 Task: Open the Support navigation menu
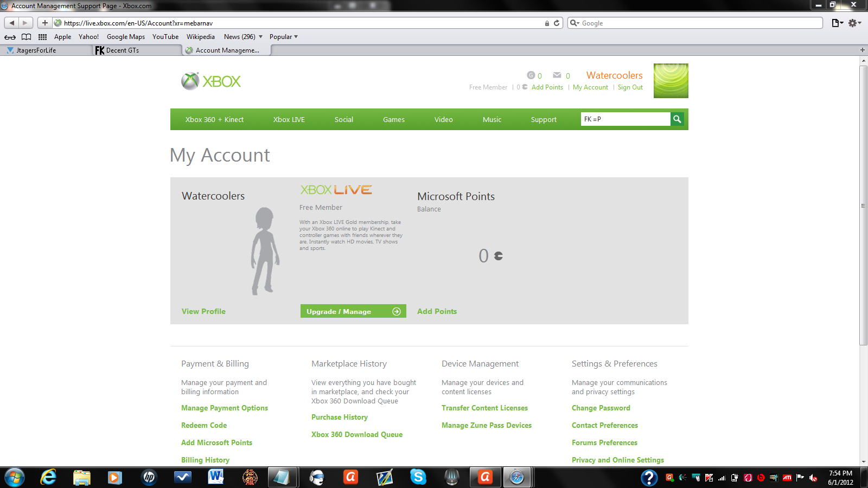tap(544, 120)
